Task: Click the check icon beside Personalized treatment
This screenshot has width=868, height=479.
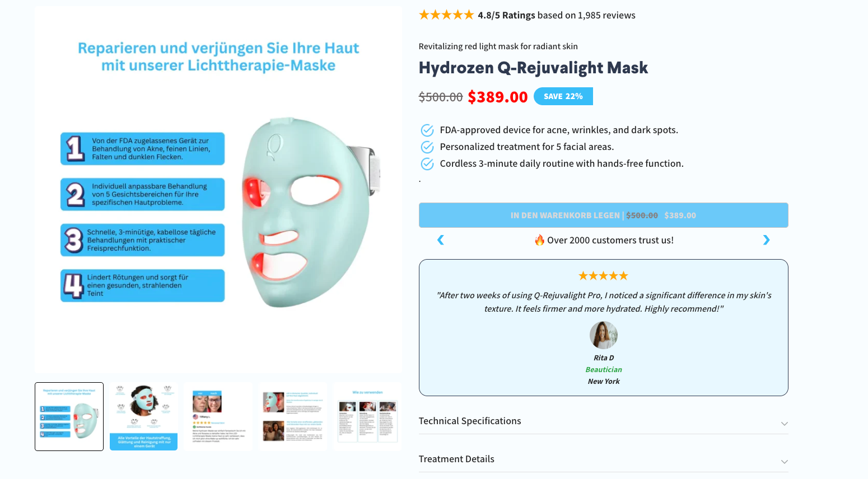Action: click(x=427, y=147)
